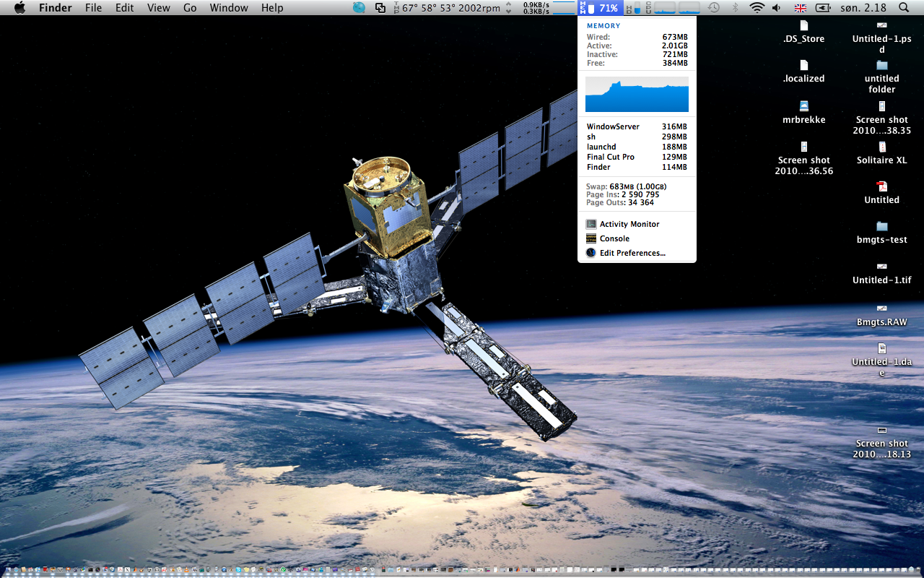The height and width of the screenshot is (578, 924).
Task: Select the Untitled-1.psd file icon
Action: (881, 37)
